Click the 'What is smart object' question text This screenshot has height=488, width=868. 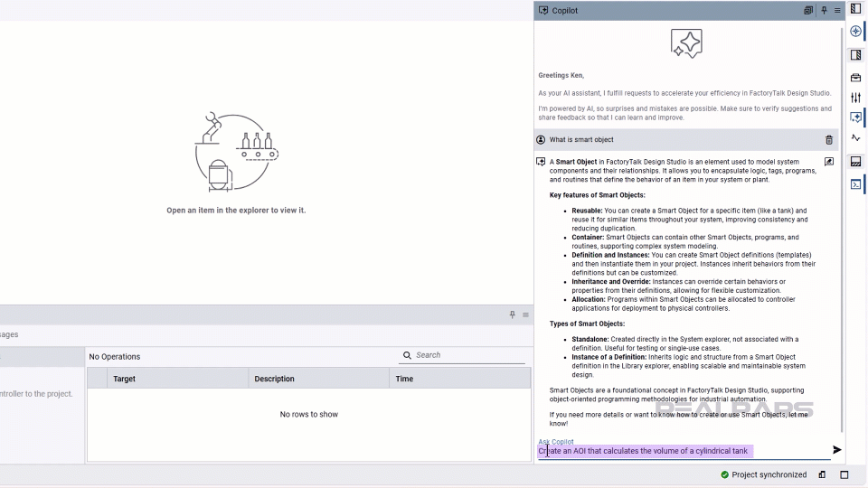click(x=581, y=140)
